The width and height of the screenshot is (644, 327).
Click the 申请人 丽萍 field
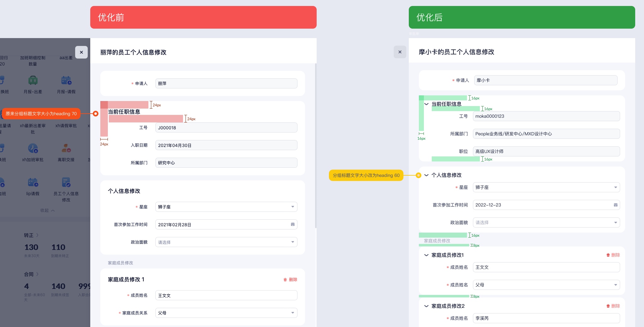[x=226, y=83]
